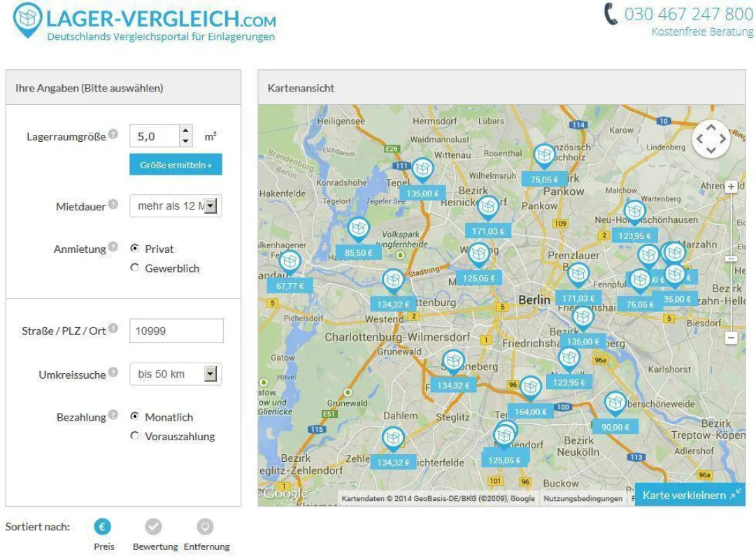
Task: Click Karte verkleinern button
Action: [x=690, y=495]
